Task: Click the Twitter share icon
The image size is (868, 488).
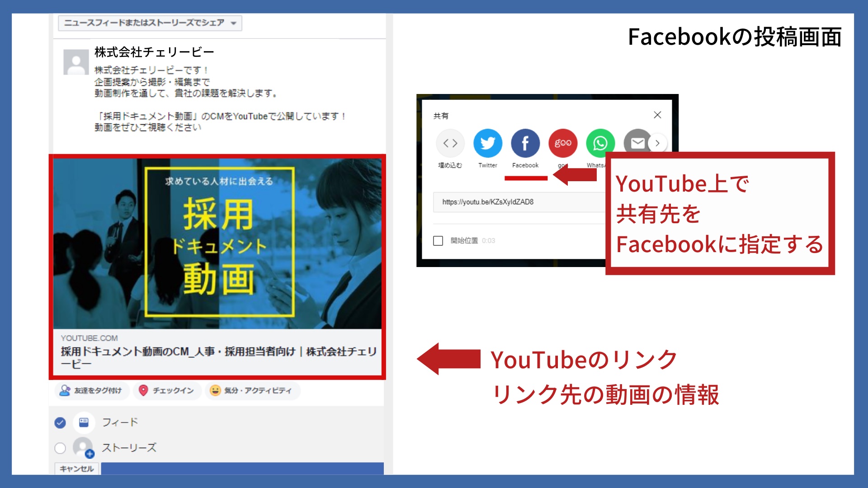Action: pyautogui.click(x=487, y=143)
